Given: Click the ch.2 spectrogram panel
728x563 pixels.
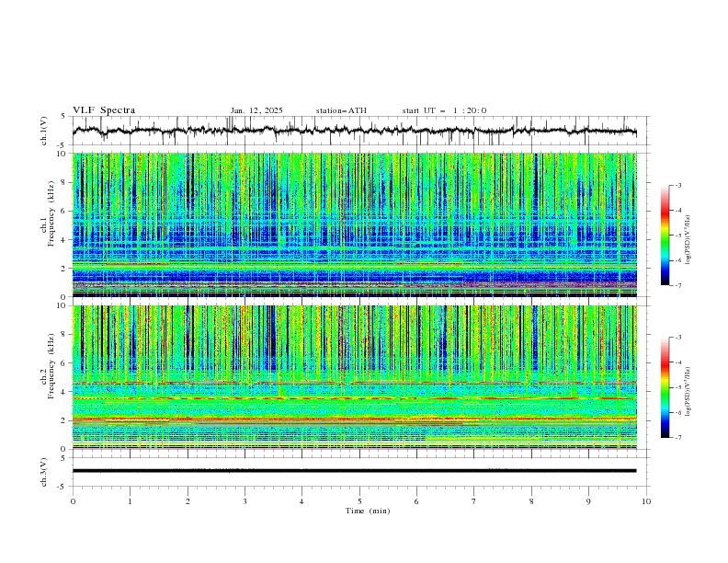Looking at the screenshot, I should coord(355,377).
